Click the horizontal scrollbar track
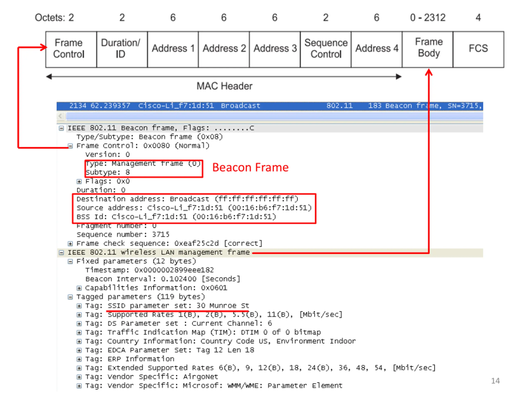Image resolution: width=532 pixels, height=399 pixels. (275, 116)
